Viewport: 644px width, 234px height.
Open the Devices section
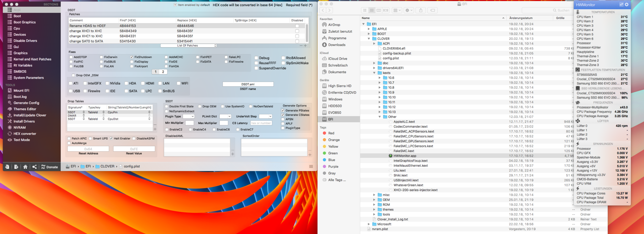click(19, 34)
